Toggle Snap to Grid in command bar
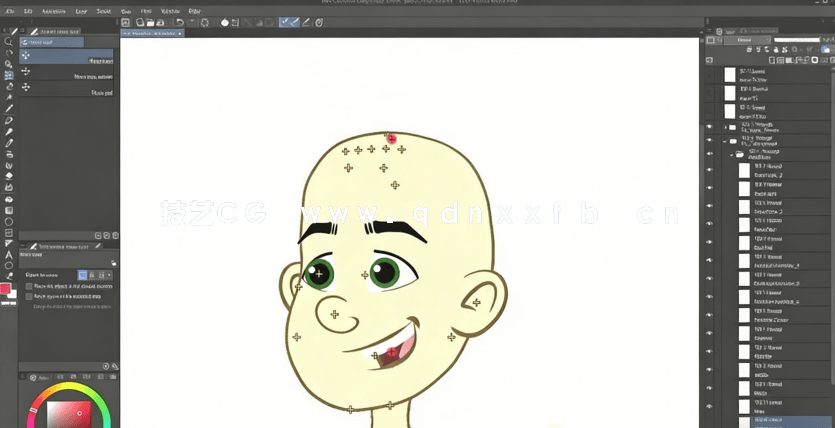The image size is (835, 428). click(306, 22)
